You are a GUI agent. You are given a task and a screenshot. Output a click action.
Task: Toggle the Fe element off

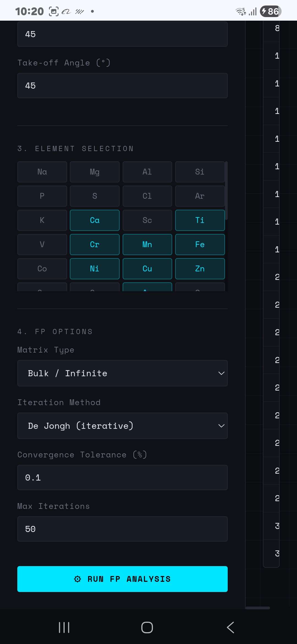point(200,244)
